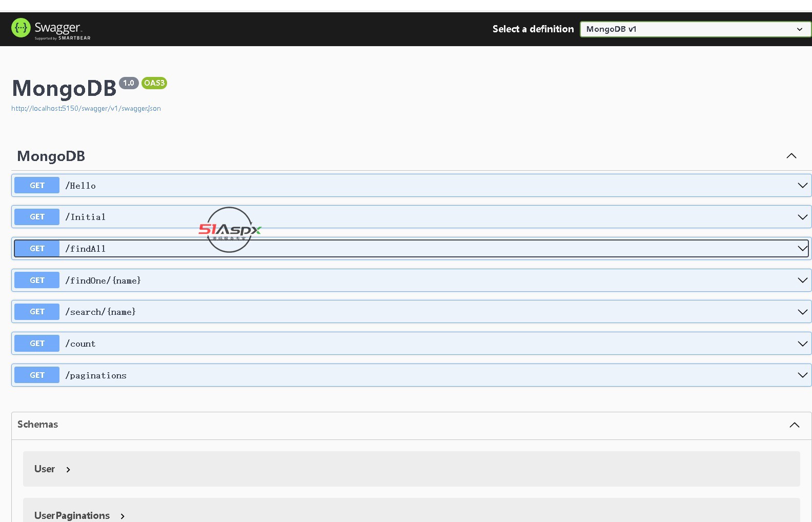Image resolution: width=812 pixels, height=522 pixels.
Task: Click the /count endpoint path
Action: [80, 344]
